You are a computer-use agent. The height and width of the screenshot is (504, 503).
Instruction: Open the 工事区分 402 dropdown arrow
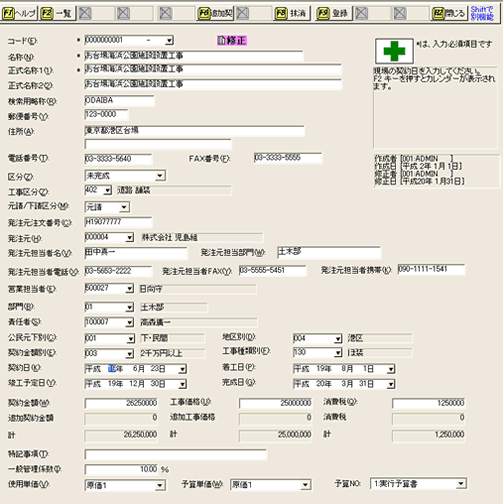pos(107,191)
